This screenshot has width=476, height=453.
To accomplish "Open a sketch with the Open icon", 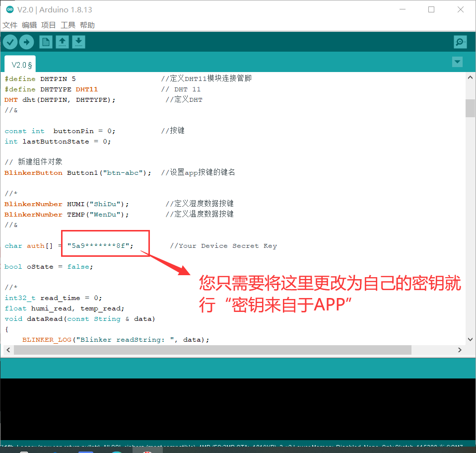I will tap(62, 42).
